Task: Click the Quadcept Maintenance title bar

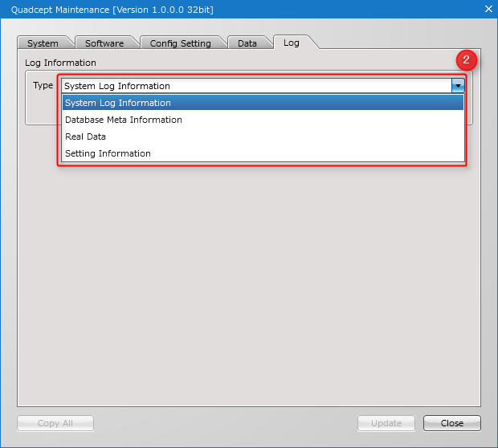Action: click(241, 9)
